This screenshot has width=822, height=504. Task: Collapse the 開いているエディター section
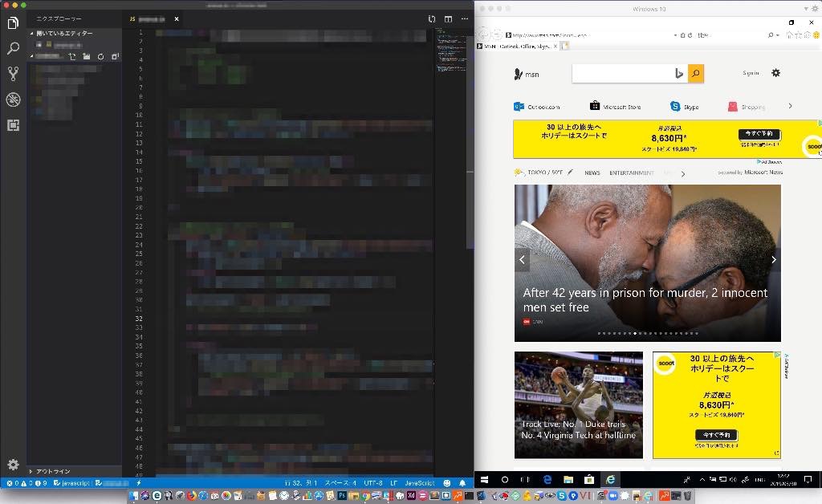[x=32, y=34]
